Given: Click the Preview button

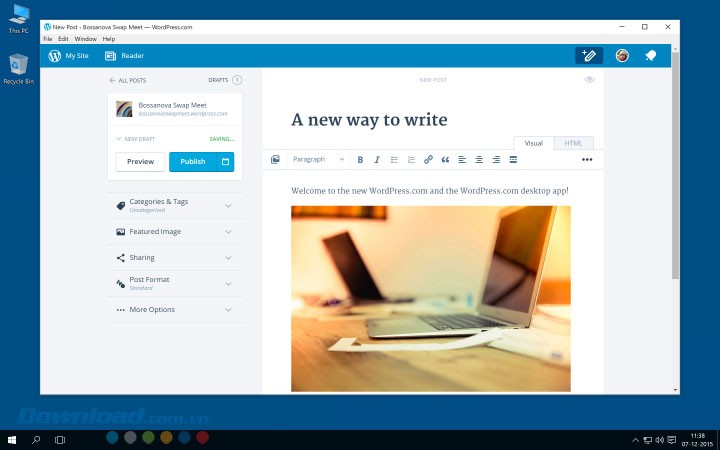Looking at the screenshot, I should point(141,162).
